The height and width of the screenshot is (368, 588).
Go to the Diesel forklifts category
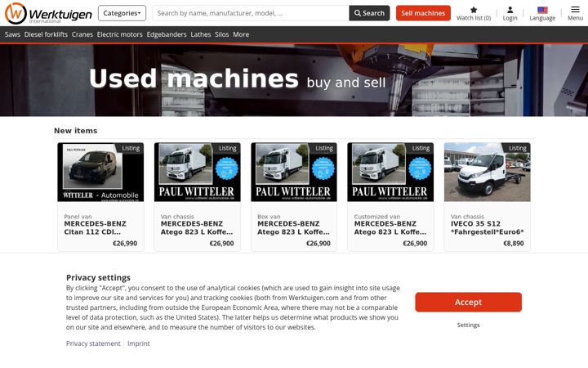[x=46, y=34]
